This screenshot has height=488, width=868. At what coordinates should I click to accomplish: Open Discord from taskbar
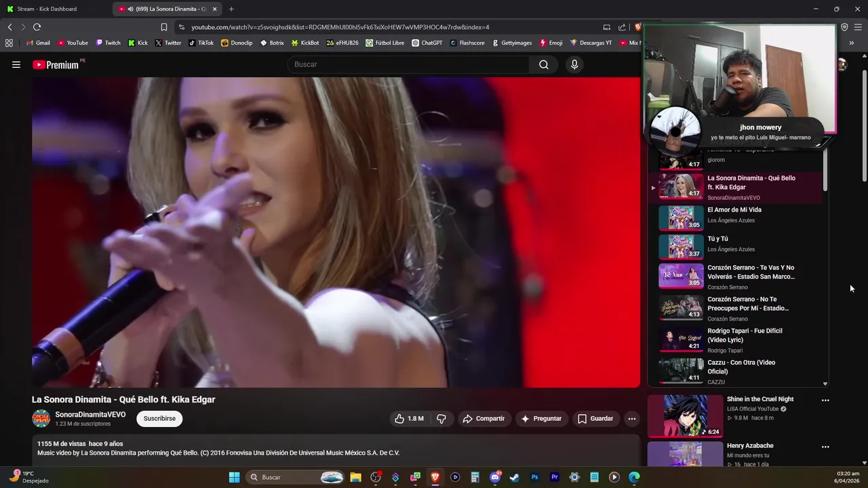click(x=495, y=477)
